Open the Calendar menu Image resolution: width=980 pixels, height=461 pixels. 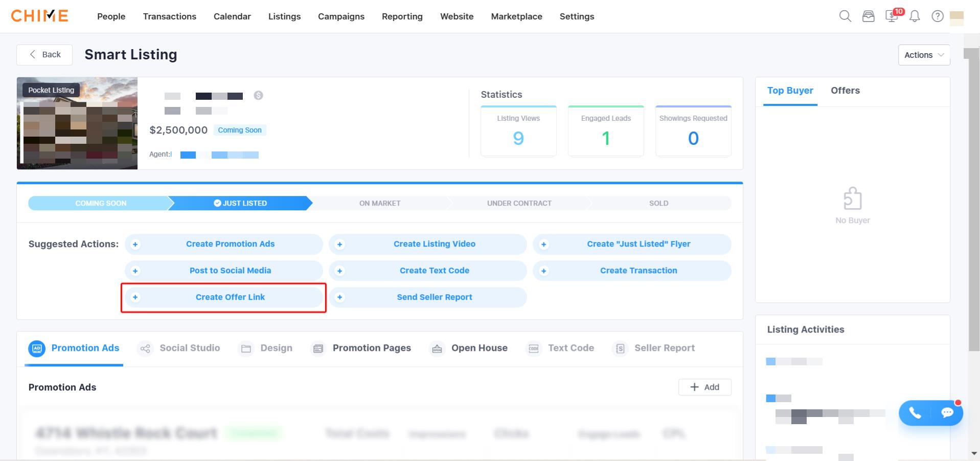click(232, 16)
